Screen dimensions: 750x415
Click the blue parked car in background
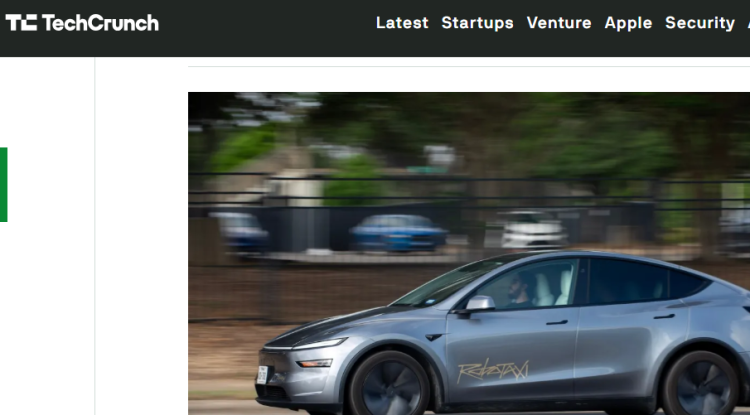(398, 232)
